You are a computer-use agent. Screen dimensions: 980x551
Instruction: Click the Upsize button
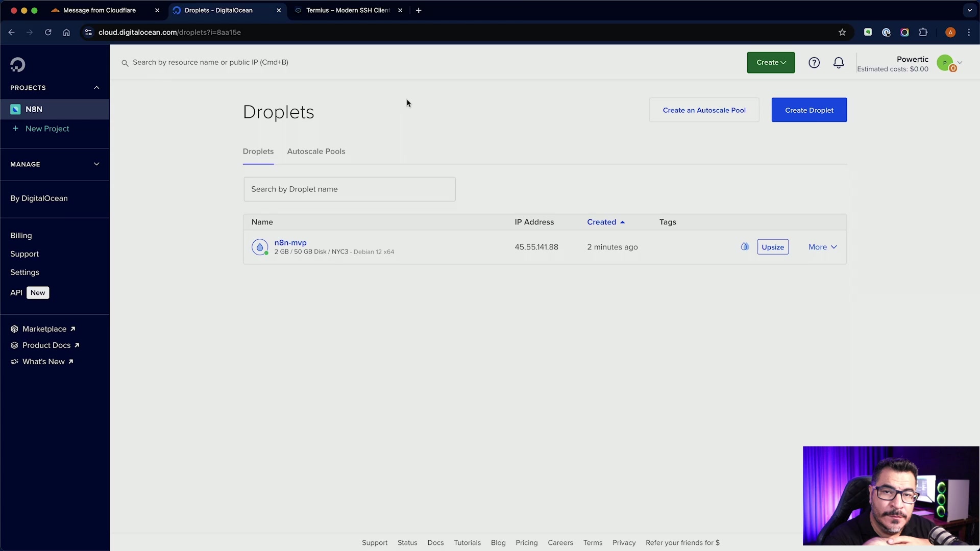pos(773,247)
